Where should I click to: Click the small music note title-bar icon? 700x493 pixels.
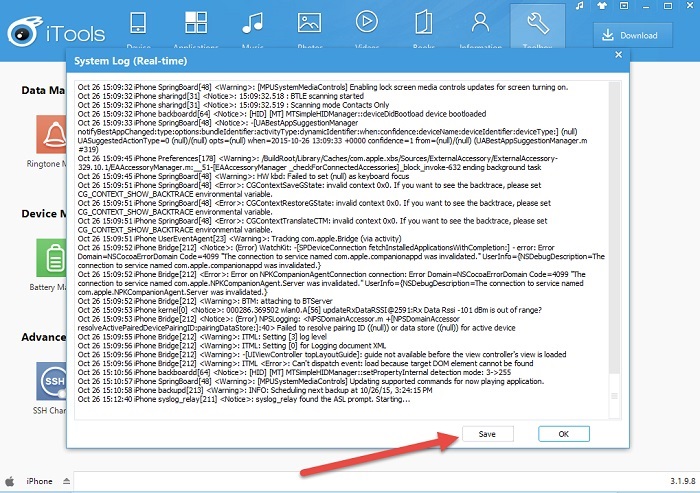tap(579, 6)
